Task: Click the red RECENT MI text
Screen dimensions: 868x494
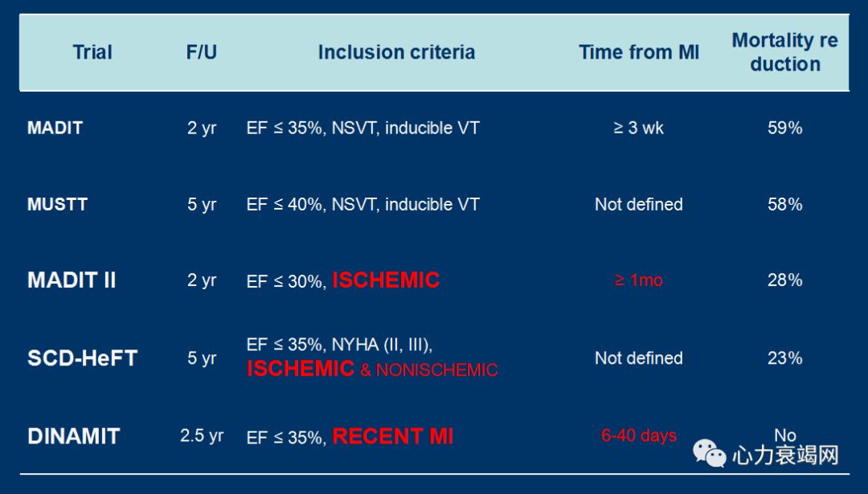Action: coord(393,436)
